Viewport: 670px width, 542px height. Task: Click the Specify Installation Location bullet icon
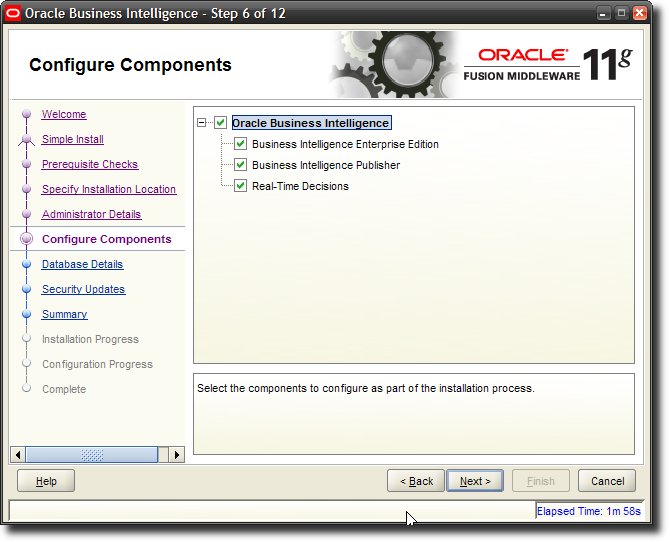coord(26,189)
